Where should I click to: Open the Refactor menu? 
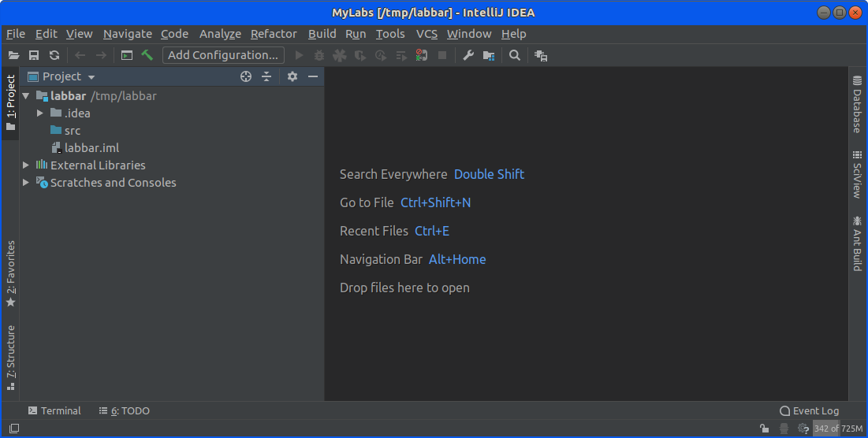coord(274,34)
